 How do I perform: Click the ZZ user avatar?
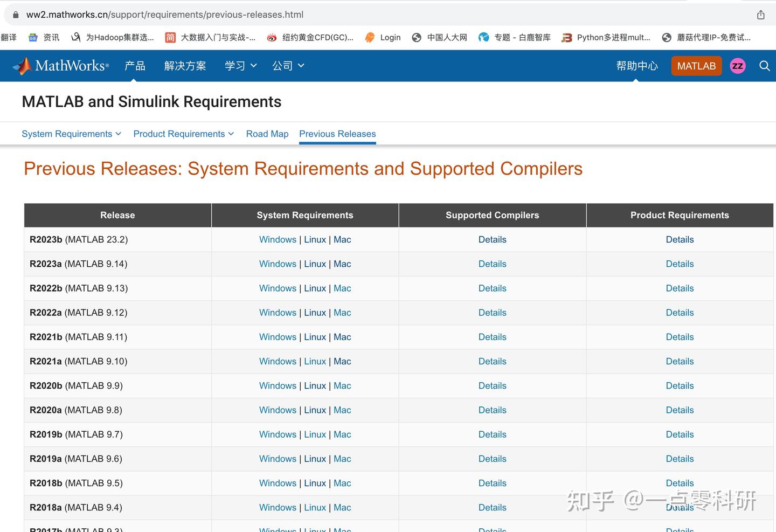coord(737,66)
